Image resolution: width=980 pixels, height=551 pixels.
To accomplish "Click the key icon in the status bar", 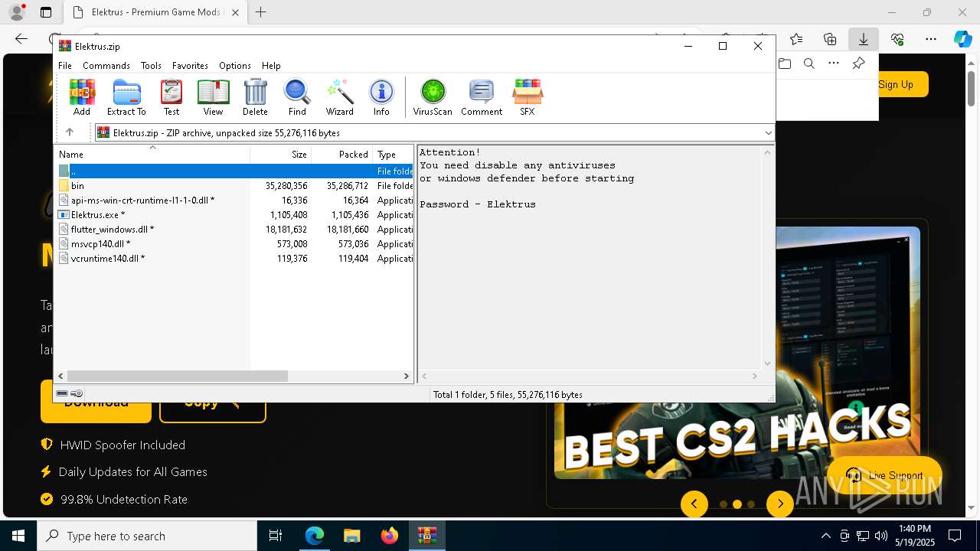I will 77,393.
